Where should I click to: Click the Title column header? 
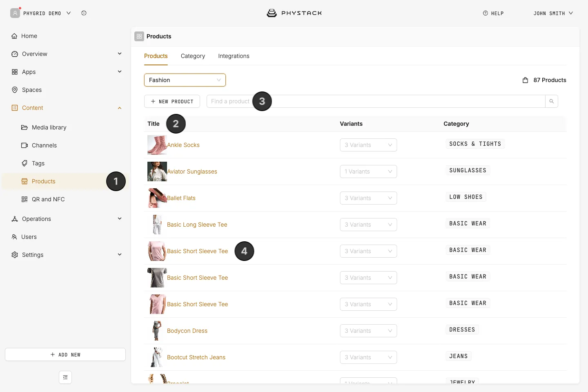click(154, 124)
